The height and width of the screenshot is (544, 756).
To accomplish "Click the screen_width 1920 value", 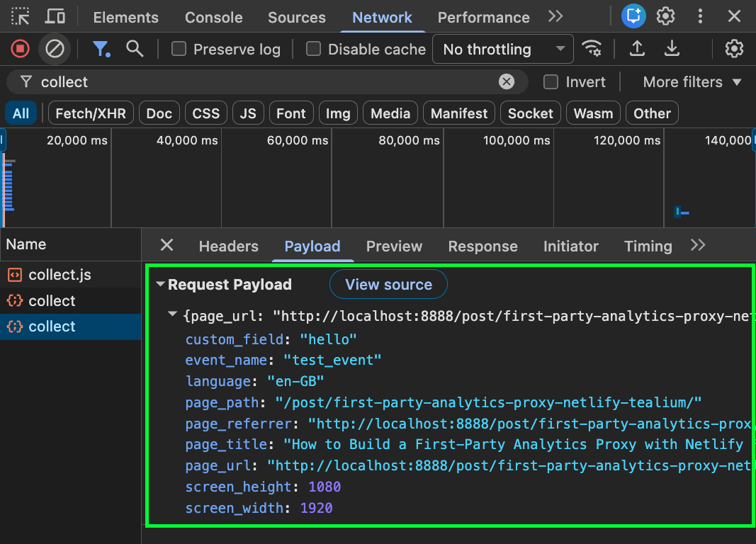I will point(316,508).
